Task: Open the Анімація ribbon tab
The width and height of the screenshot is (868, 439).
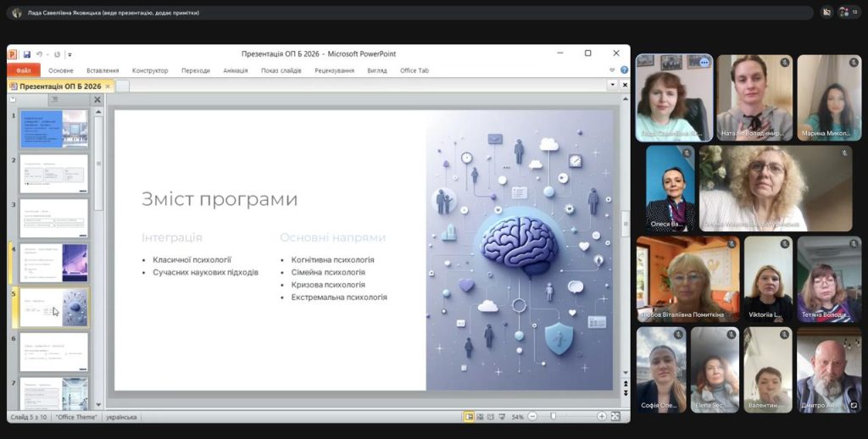Action: [235, 70]
